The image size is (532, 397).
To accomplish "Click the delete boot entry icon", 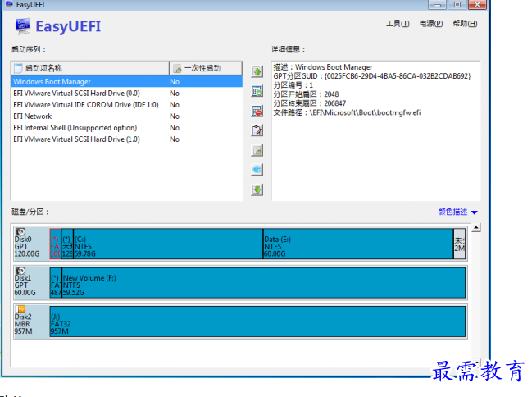I will tap(257, 112).
